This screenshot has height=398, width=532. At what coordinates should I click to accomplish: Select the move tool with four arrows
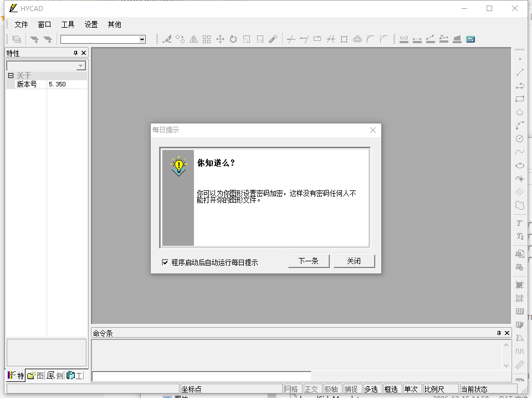(220, 39)
